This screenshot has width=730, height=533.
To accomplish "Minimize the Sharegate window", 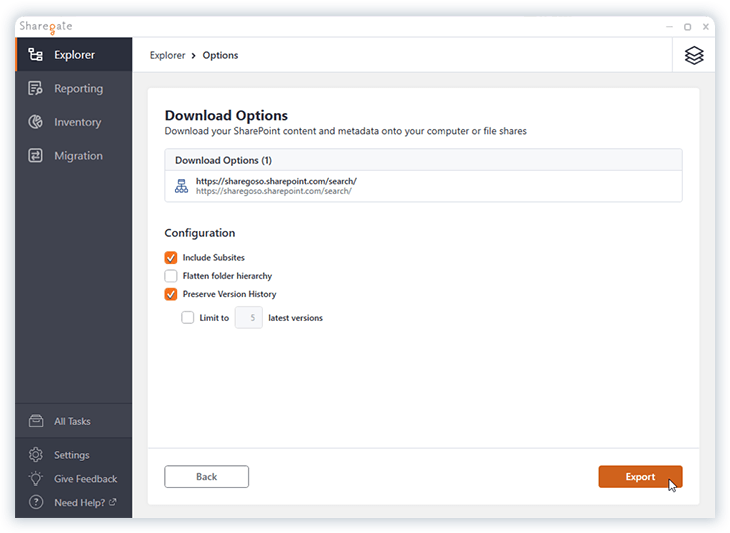I will (x=669, y=27).
